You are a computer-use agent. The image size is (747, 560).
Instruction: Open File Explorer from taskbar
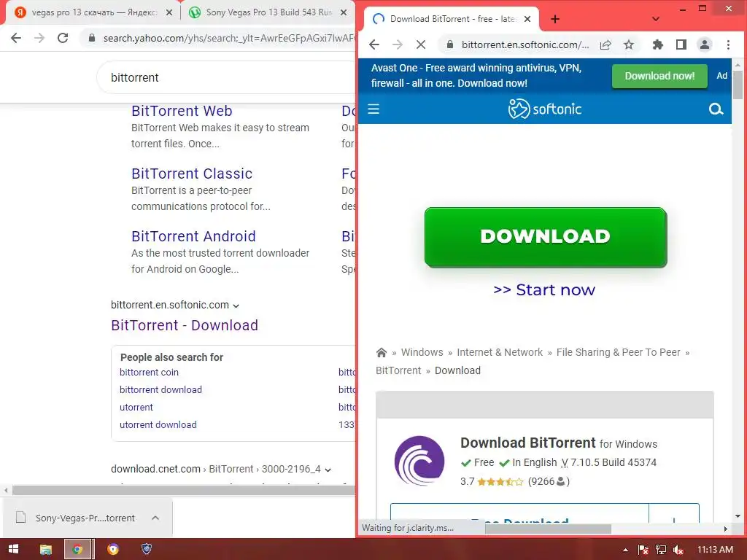[46, 550]
